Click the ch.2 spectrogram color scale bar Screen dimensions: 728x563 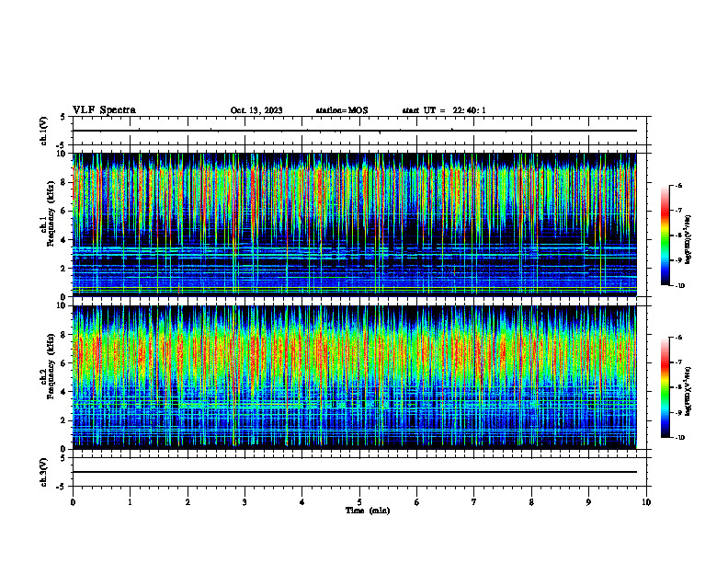[665, 387]
